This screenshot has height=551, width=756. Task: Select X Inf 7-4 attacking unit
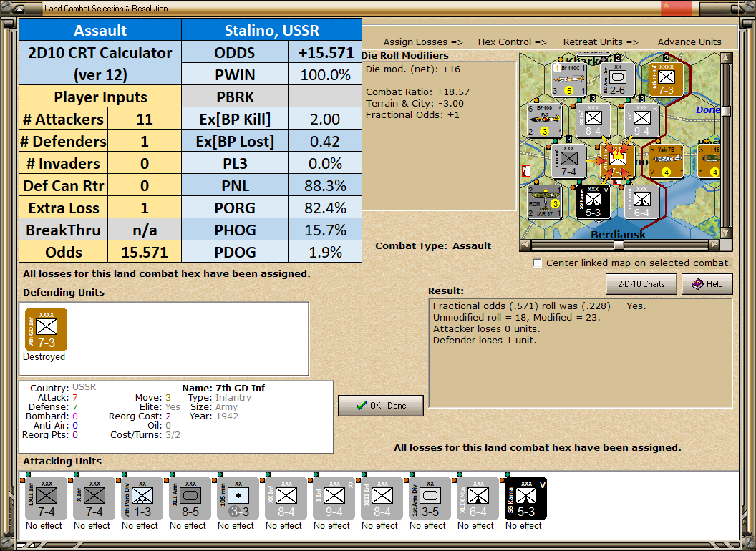(x=94, y=499)
